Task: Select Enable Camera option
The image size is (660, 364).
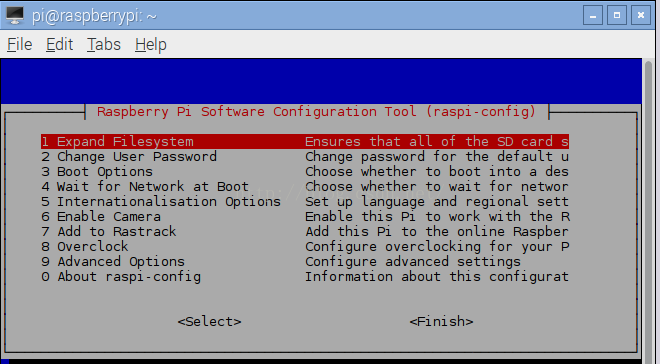Action: point(305,217)
